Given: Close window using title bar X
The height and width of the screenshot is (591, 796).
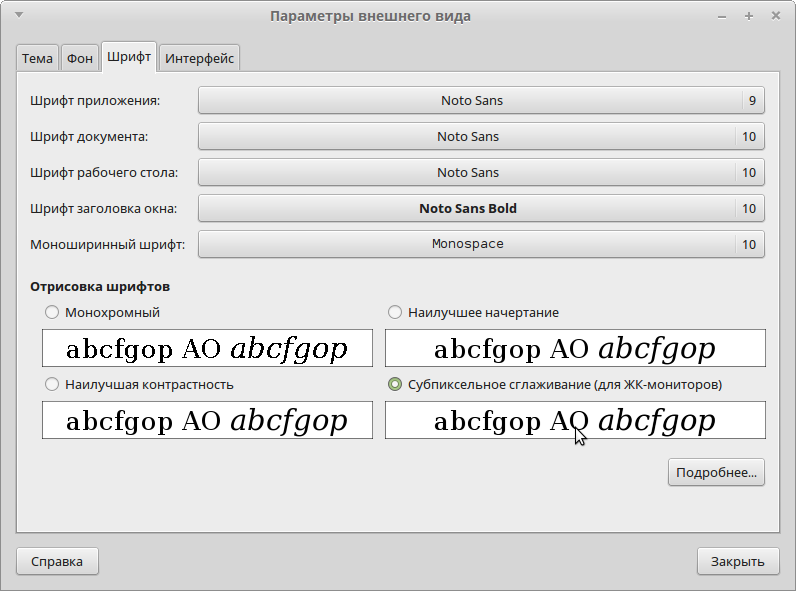Looking at the screenshot, I should click(x=776, y=16).
